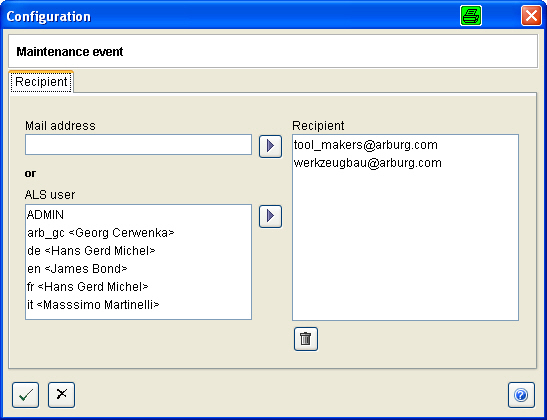This screenshot has height=420, width=547.
Task: Add typed mail address to recipients arrow
Action: (270, 146)
